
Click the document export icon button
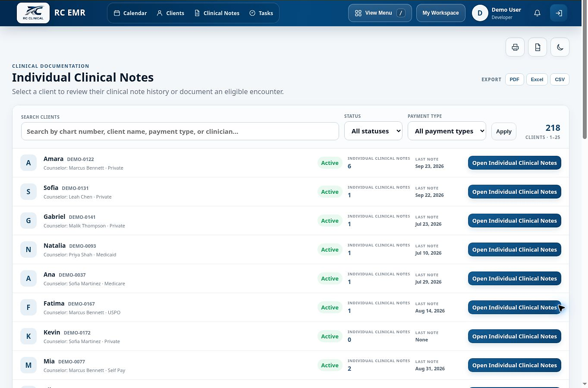pos(538,47)
